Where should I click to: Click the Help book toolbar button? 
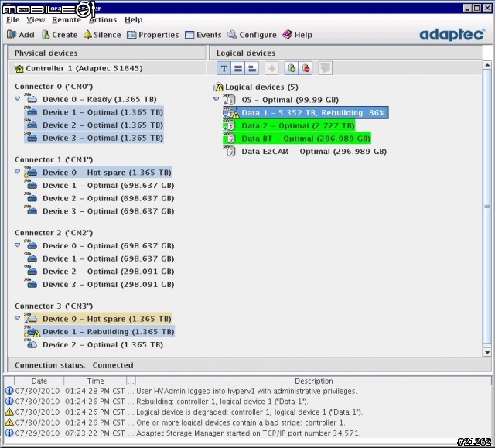point(297,35)
